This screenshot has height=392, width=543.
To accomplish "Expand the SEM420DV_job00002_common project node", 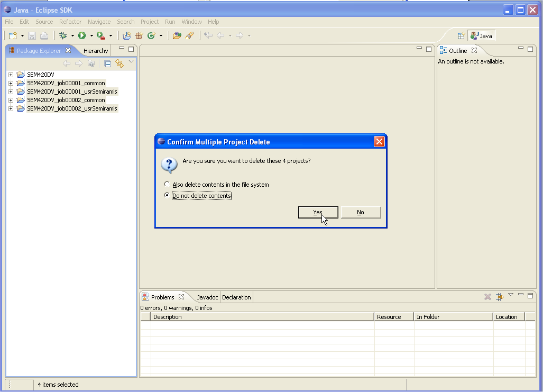I will [11, 100].
